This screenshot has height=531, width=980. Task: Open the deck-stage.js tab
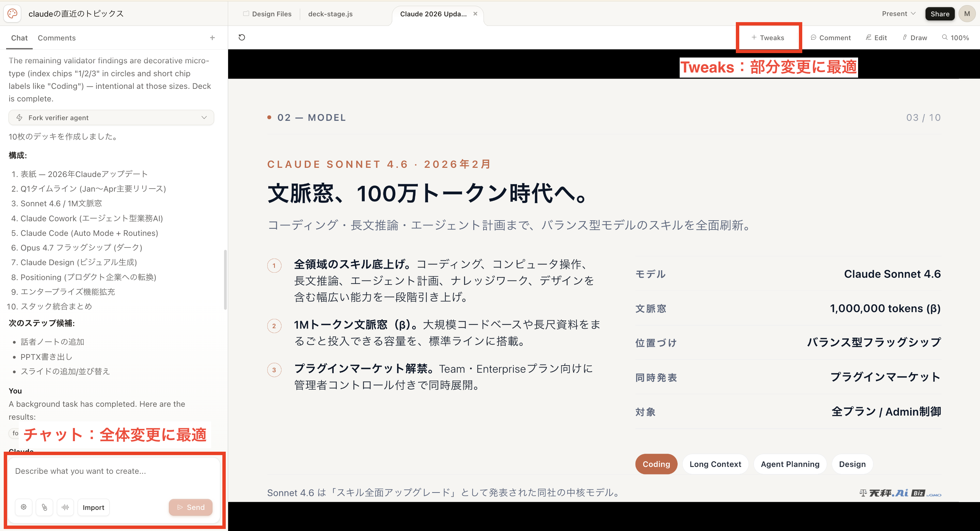pos(330,14)
